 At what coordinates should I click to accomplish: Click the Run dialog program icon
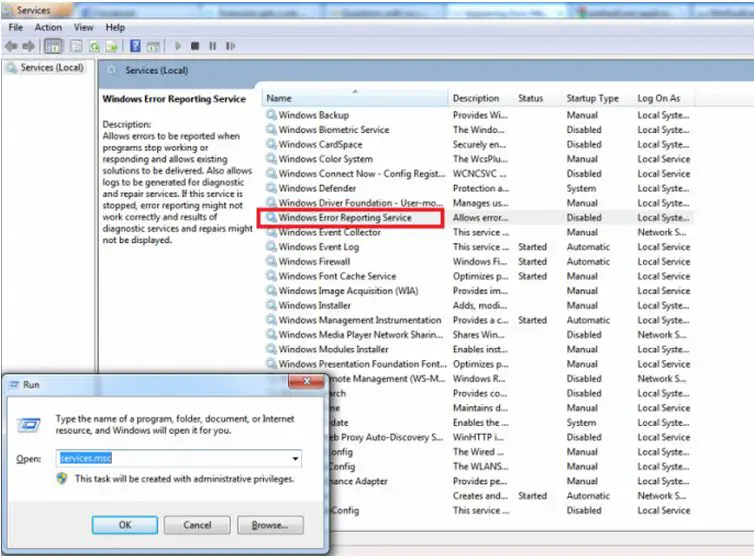pyautogui.click(x=29, y=425)
